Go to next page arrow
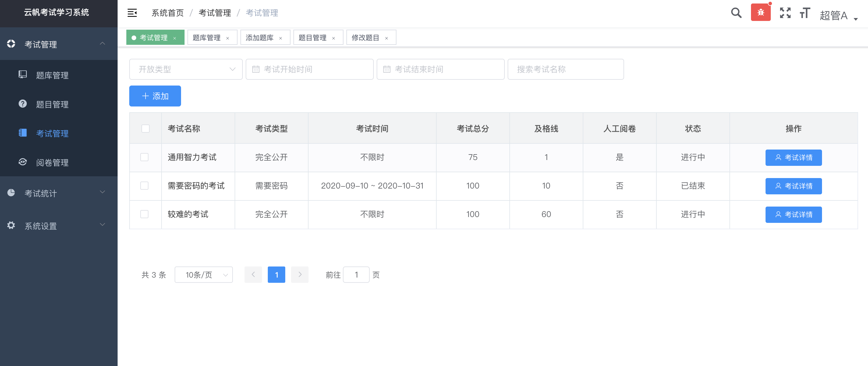This screenshot has height=366, width=868. click(300, 275)
